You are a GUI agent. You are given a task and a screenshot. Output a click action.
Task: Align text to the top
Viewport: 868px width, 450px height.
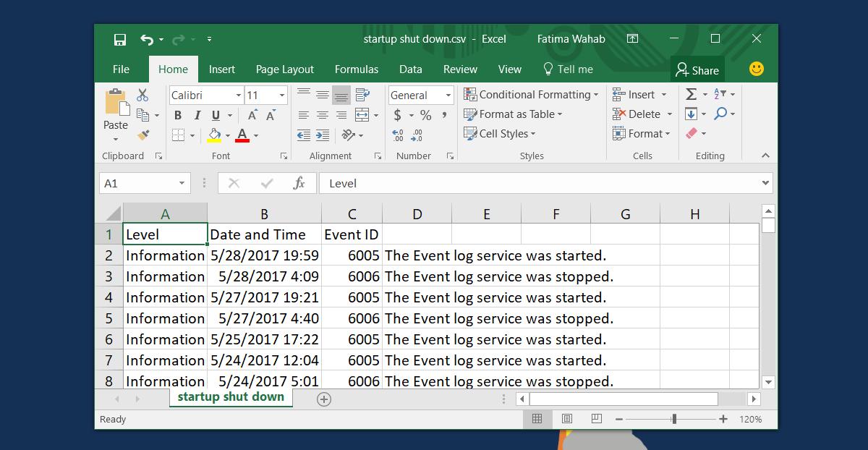pyautogui.click(x=304, y=95)
